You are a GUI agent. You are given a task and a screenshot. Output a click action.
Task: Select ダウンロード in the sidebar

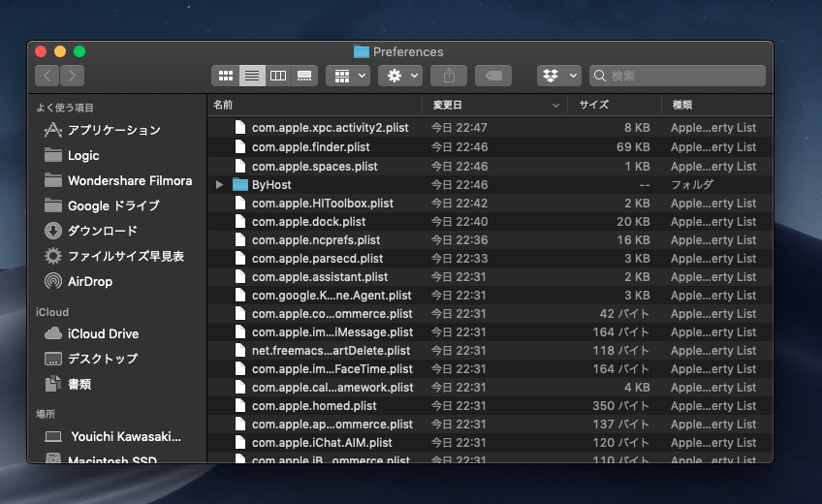(102, 231)
